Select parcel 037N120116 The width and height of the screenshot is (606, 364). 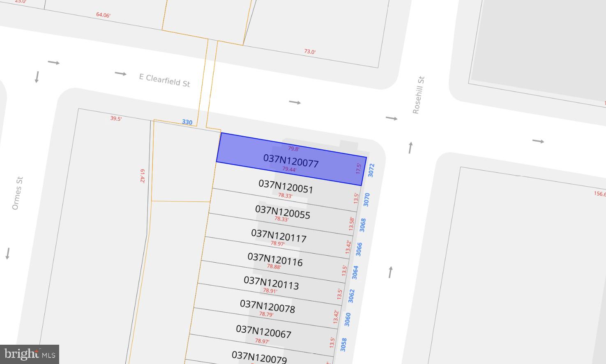[x=275, y=259]
